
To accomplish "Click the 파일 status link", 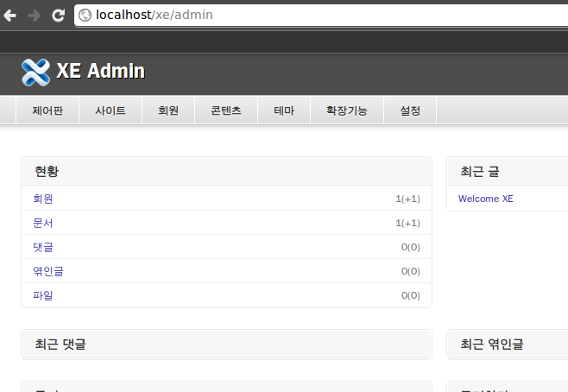I will (x=43, y=295).
